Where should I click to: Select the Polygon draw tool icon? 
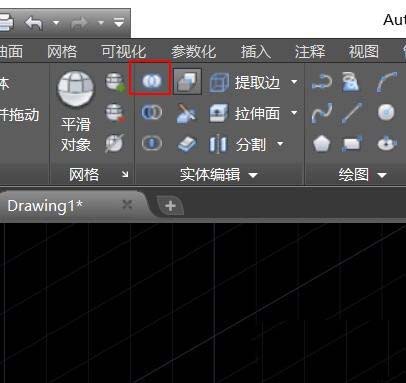coord(321,144)
